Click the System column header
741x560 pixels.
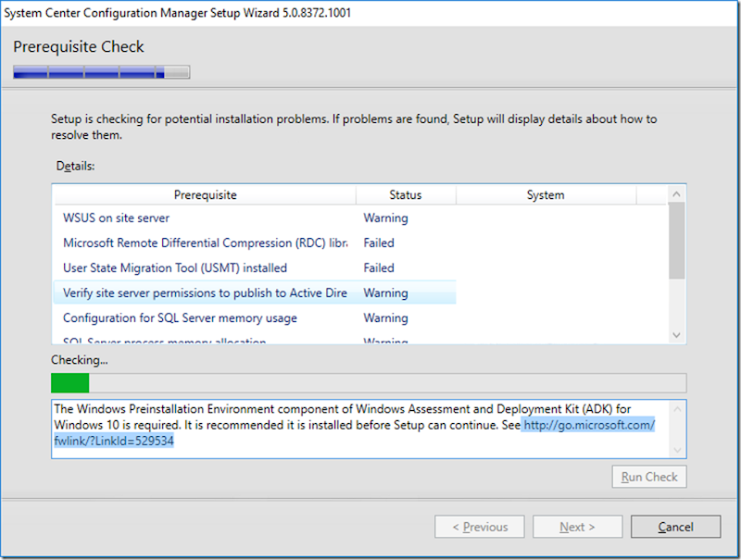[x=546, y=195]
